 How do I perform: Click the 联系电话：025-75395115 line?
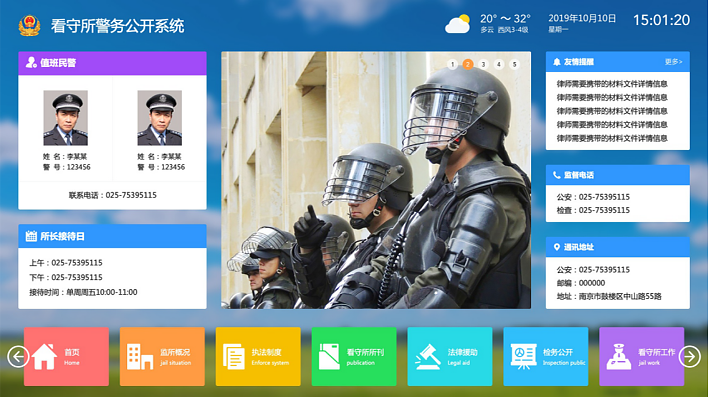pos(113,195)
